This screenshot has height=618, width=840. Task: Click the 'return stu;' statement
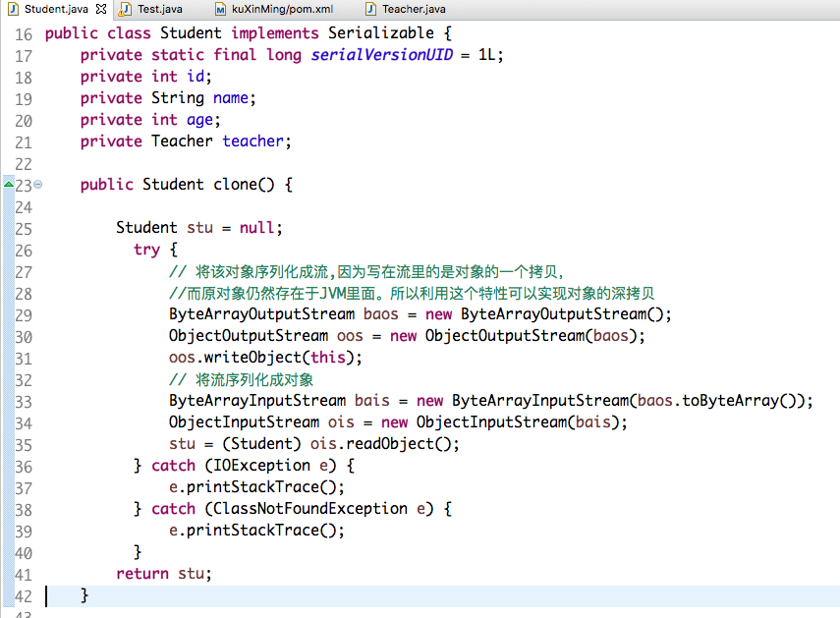163,574
